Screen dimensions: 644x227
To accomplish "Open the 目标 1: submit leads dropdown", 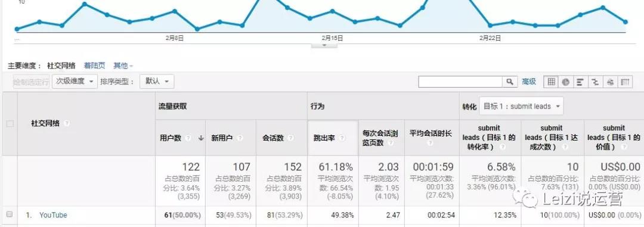I will 522,106.
